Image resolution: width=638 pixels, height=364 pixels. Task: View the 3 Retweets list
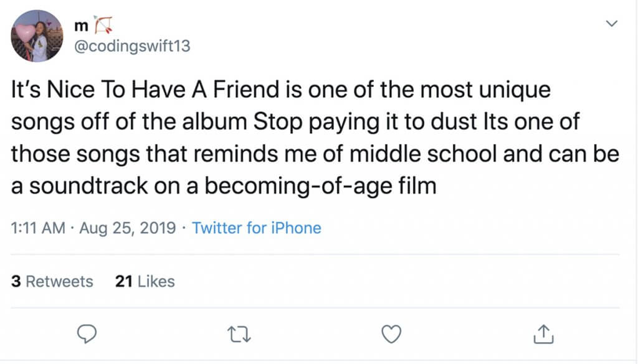pos(52,281)
